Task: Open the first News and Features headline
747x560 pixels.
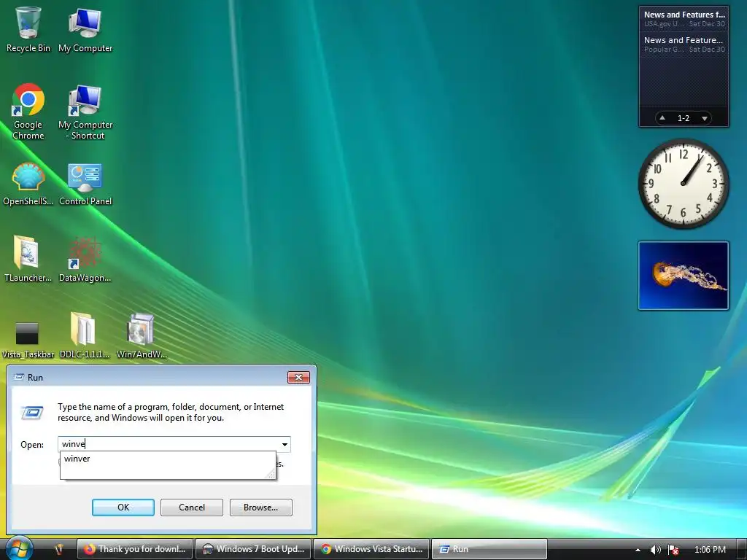Action: 684,15
